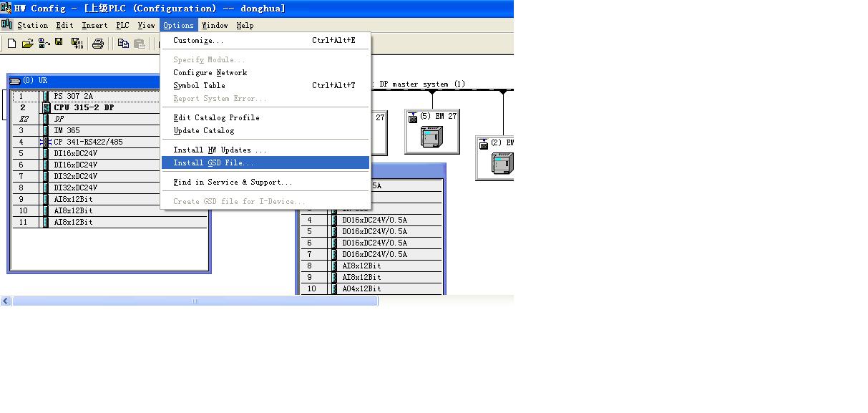The image size is (868, 413).
Task: Open the Station menu
Action: (x=32, y=25)
